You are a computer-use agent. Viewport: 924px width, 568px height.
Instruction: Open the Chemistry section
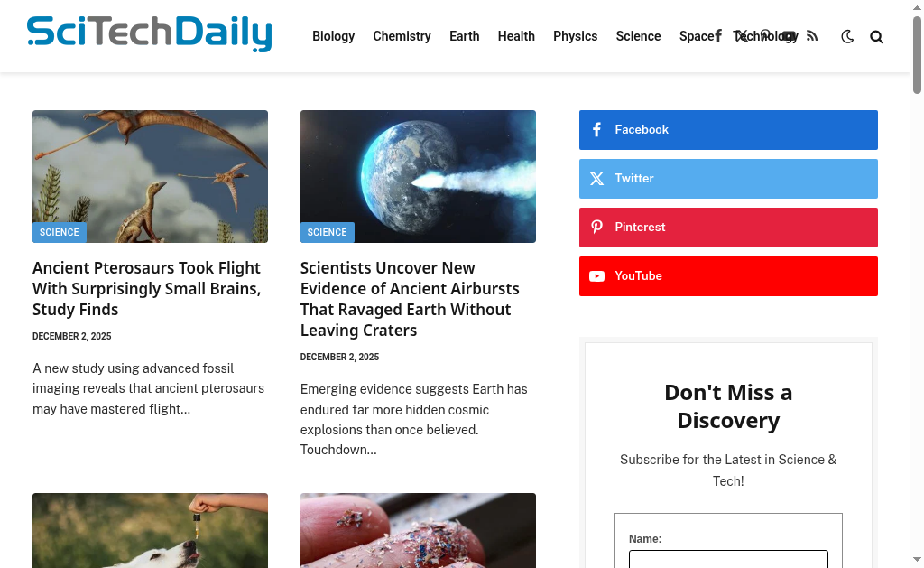(402, 36)
